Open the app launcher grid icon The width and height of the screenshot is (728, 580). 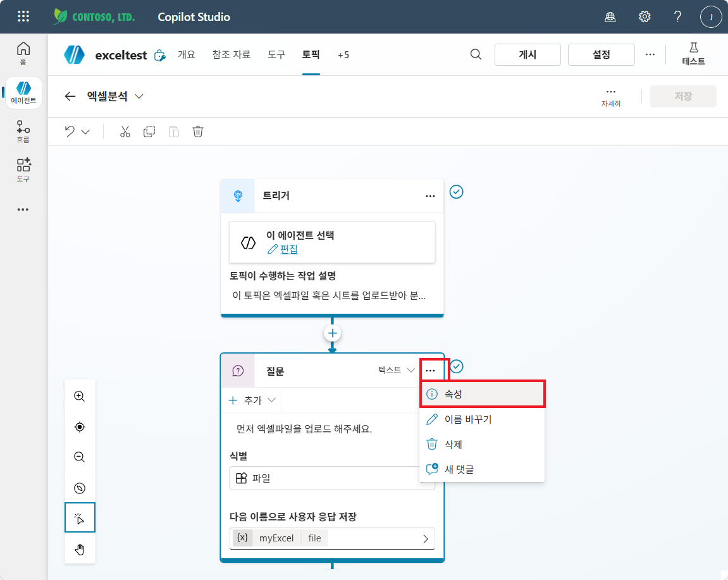click(23, 16)
